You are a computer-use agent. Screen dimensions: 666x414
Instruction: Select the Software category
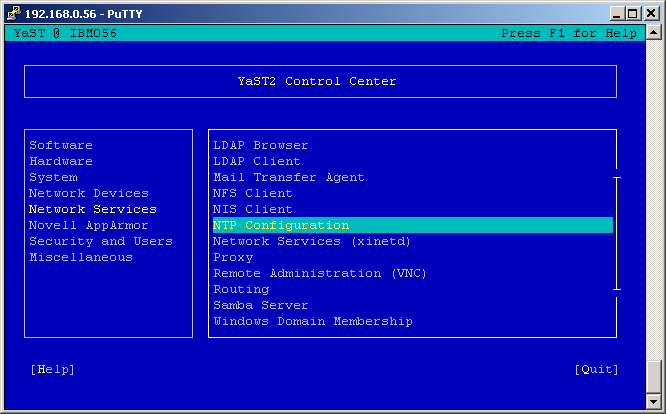pos(61,145)
